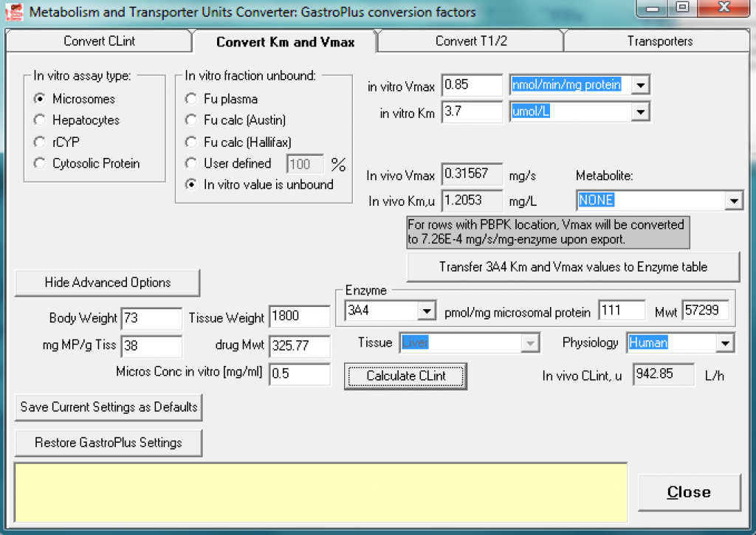Open the in vitro Km units dropdown
The image size is (756, 535).
(x=640, y=112)
